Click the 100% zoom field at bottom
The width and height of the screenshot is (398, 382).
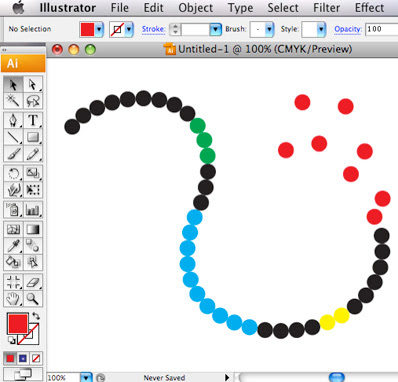63,378
